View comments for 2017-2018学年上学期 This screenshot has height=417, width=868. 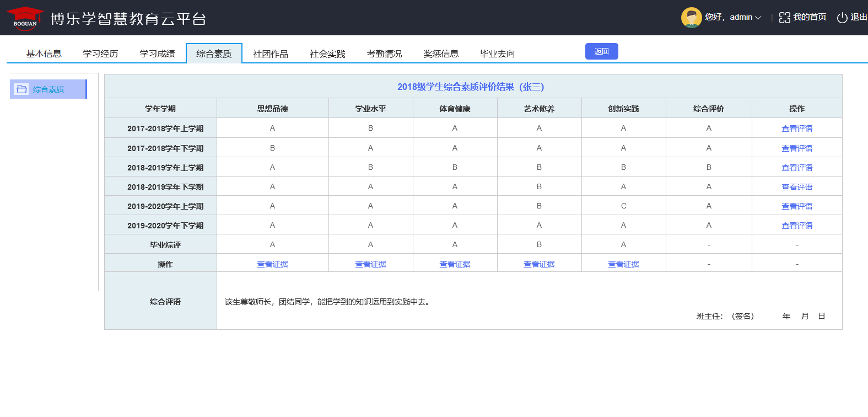[796, 129]
